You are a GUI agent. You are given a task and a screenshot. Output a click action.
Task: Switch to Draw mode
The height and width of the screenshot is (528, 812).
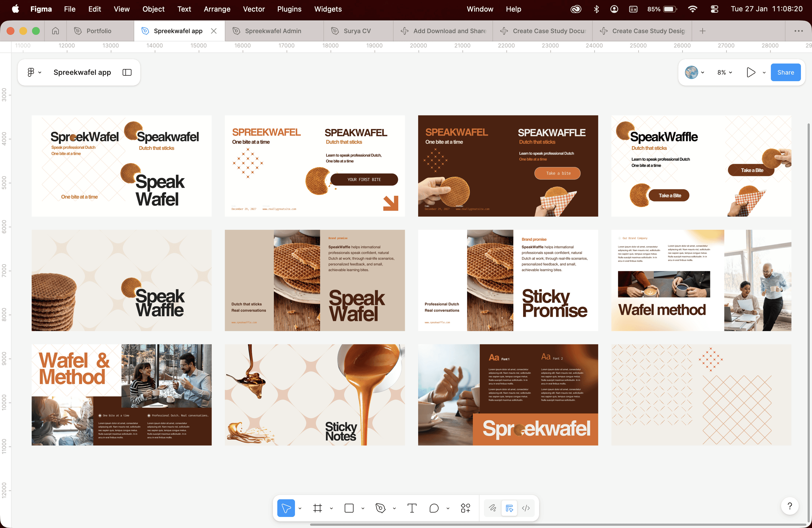492,508
